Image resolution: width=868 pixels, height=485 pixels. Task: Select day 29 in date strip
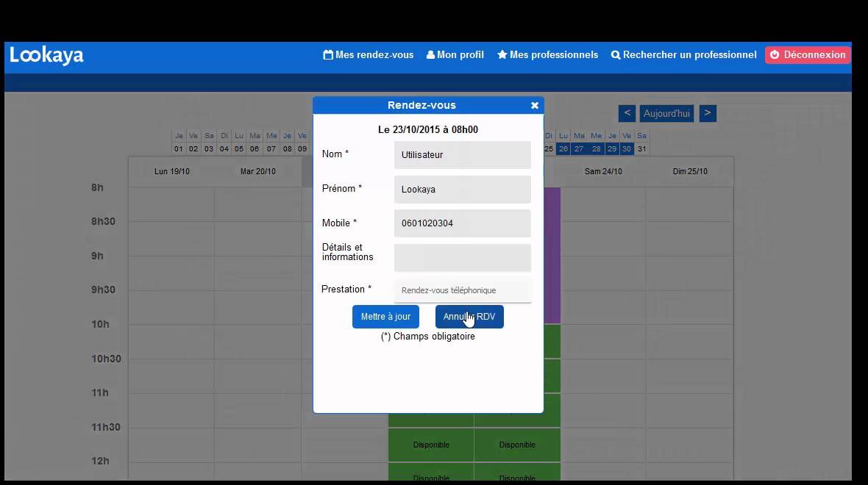pyautogui.click(x=612, y=148)
